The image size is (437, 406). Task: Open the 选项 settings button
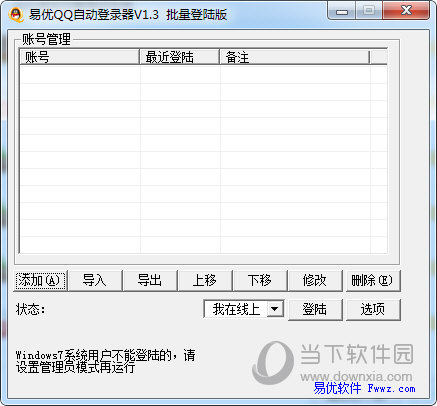click(x=373, y=310)
